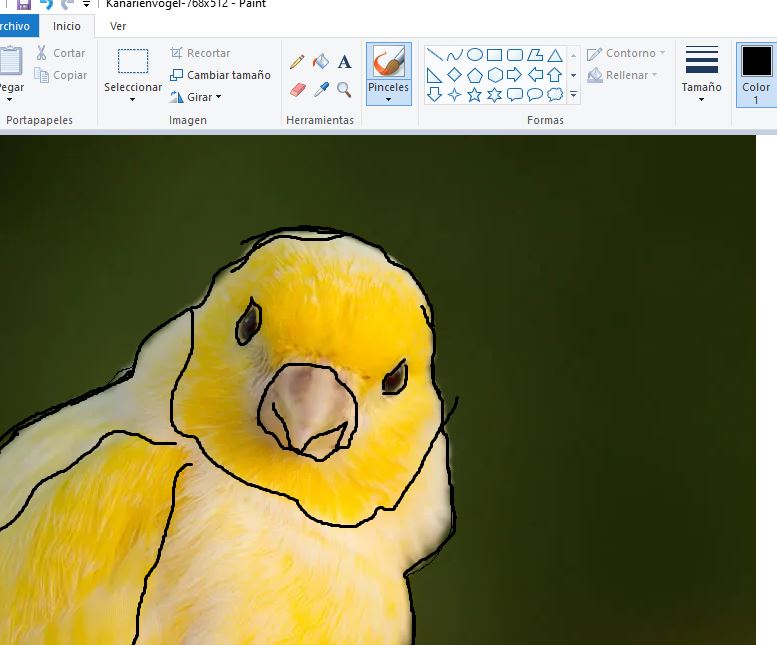Click Cambiar tamaño button

(x=220, y=75)
